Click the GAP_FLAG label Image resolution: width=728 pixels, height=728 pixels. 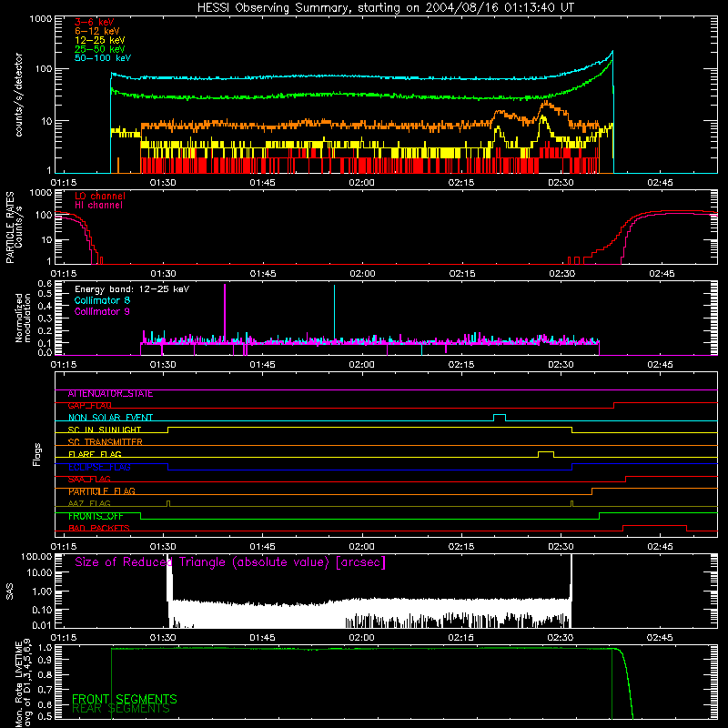point(89,406)
